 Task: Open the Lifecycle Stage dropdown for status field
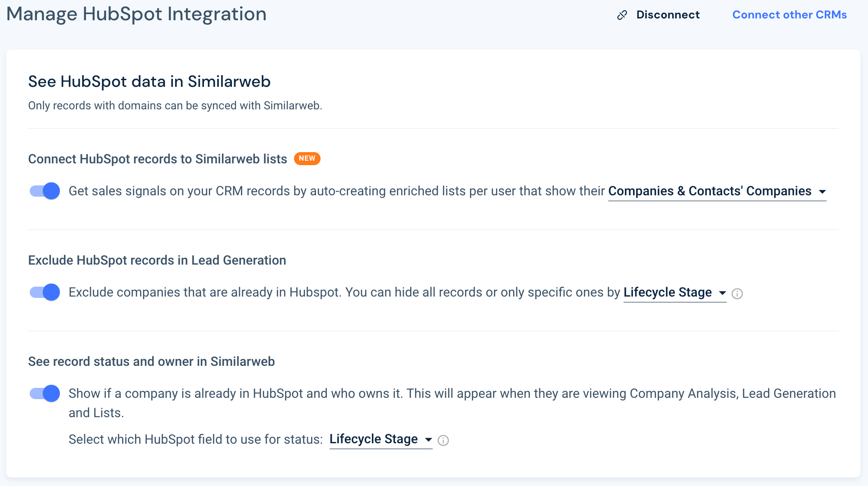(x=381, y=439)
